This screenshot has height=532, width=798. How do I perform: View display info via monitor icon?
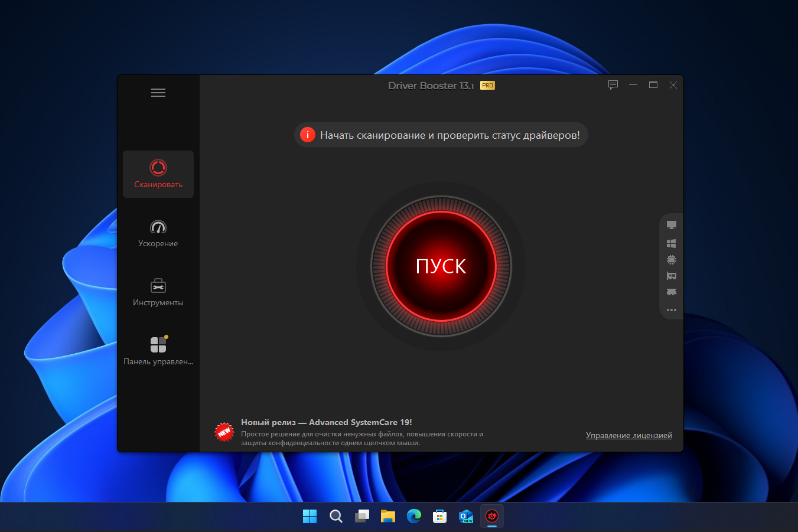671,224
